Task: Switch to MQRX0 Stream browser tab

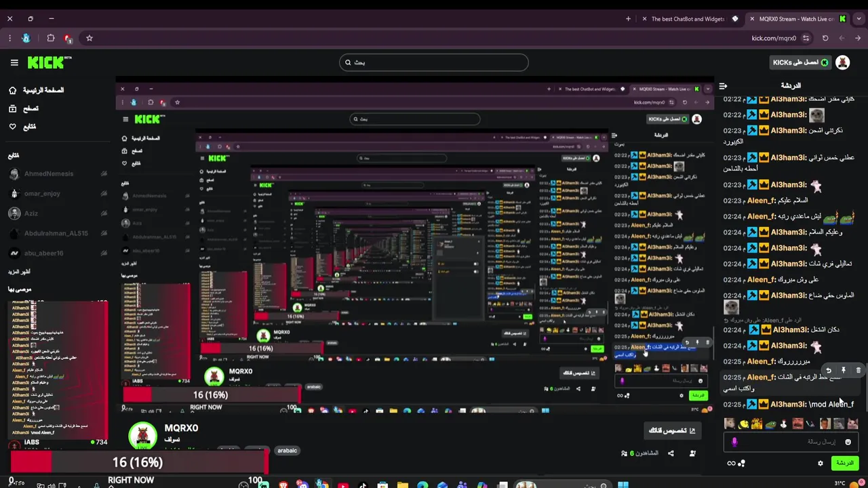Action: point(797,19)
